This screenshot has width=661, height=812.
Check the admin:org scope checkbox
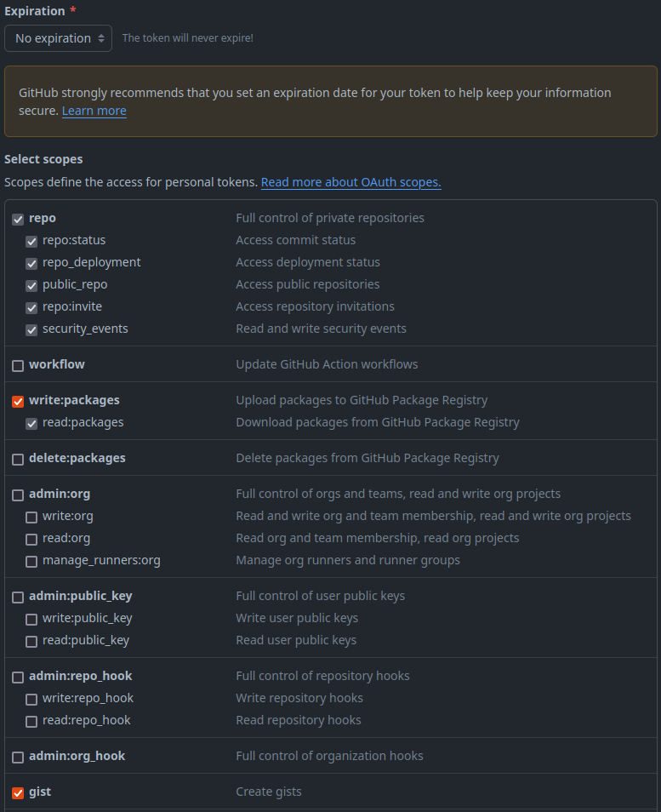tap(18, 495)
